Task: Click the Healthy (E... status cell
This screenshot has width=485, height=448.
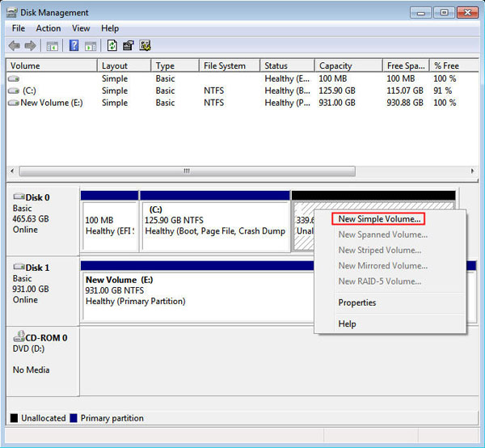Action: coord(287,78)
